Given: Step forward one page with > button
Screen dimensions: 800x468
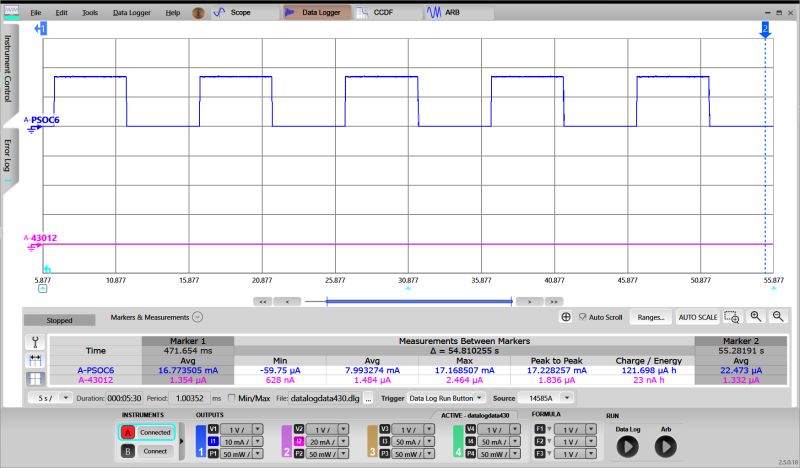Looking at the screenshot, I should tap(529, 302).
